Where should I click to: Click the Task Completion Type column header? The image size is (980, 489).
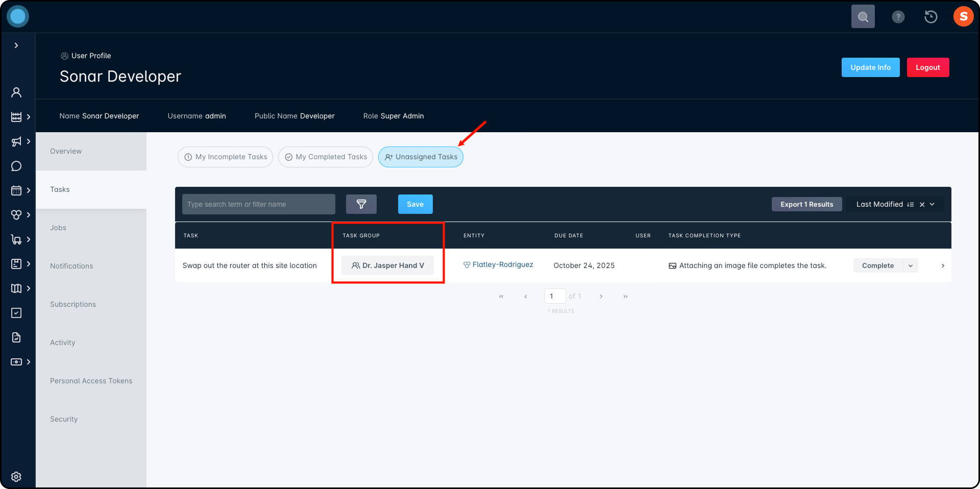(704, 235)
